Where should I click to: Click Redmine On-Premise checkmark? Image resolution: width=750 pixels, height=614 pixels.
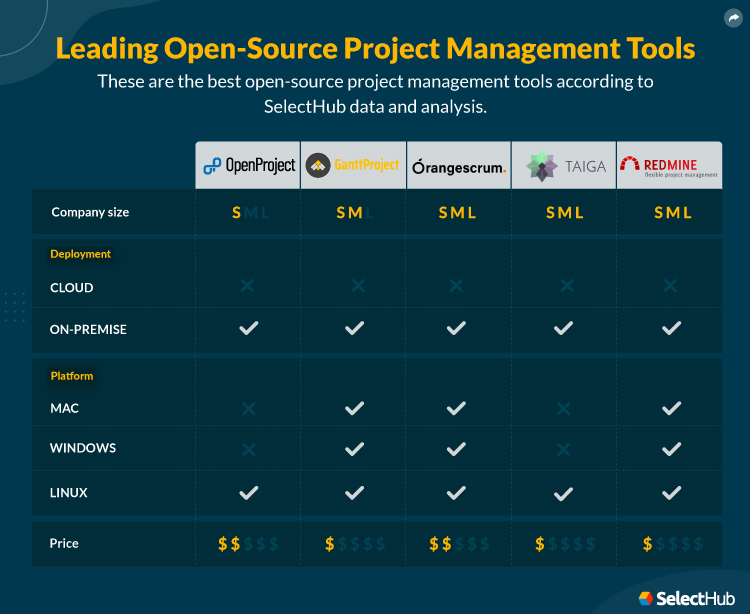[672, 328]
